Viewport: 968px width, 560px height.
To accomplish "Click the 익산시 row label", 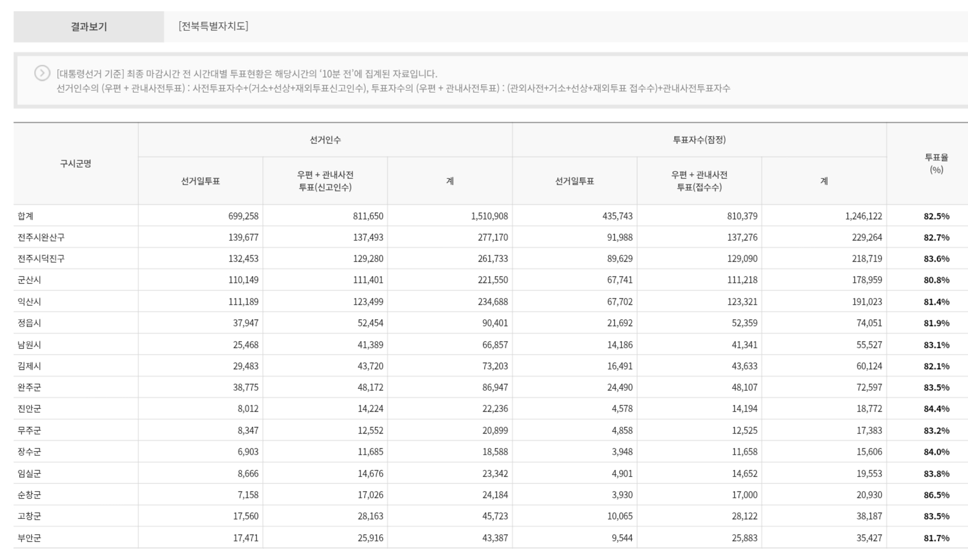I will (29, 302).
